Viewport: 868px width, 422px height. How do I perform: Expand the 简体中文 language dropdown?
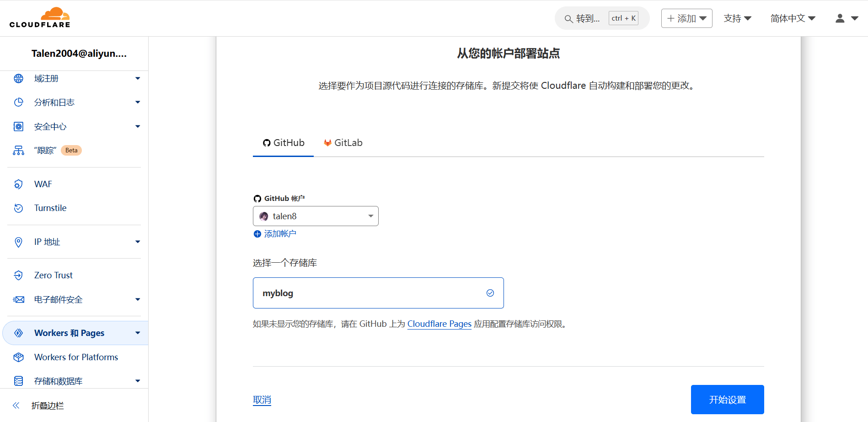793,18
